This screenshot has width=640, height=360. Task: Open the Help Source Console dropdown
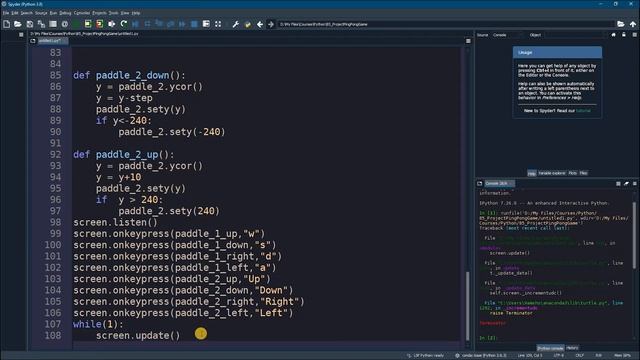[507, 35]
